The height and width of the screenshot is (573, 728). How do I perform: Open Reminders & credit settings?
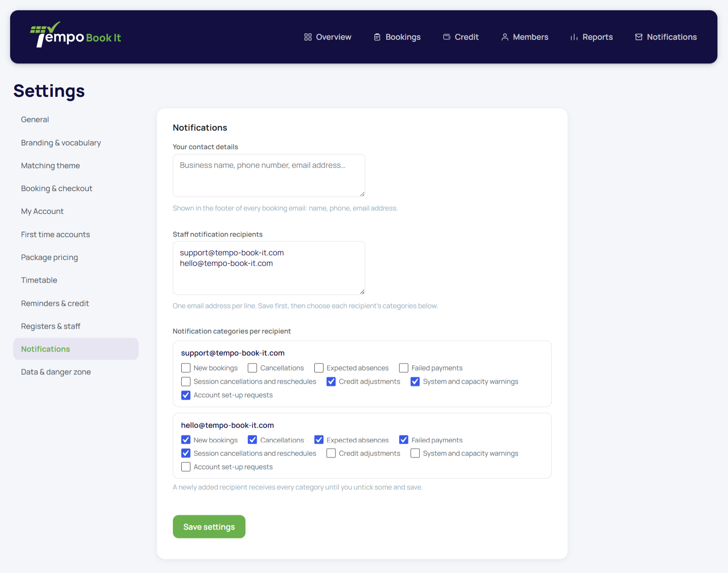click(x=76, y=303)
